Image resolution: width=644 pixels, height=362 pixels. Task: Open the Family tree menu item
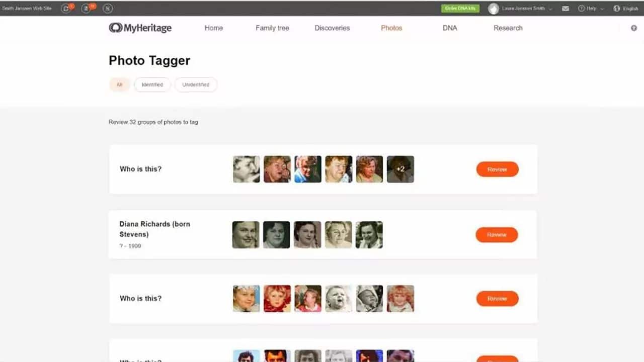point(272,28)
